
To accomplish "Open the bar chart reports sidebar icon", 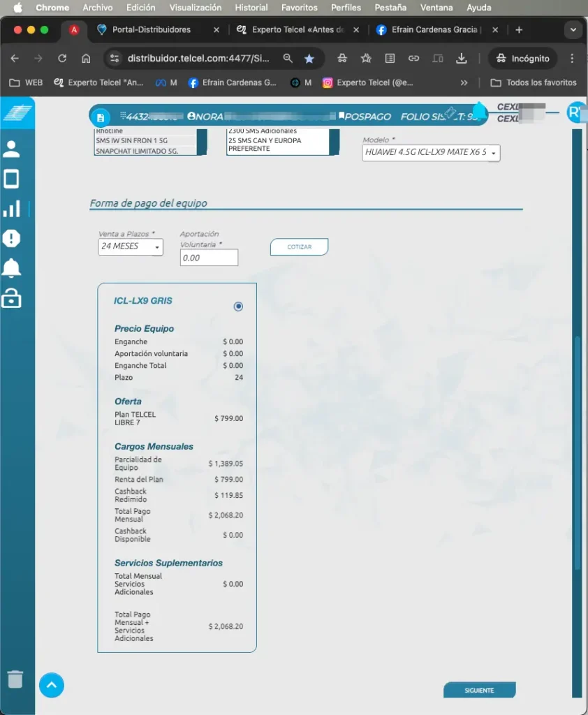I will (x=11, y=209).
